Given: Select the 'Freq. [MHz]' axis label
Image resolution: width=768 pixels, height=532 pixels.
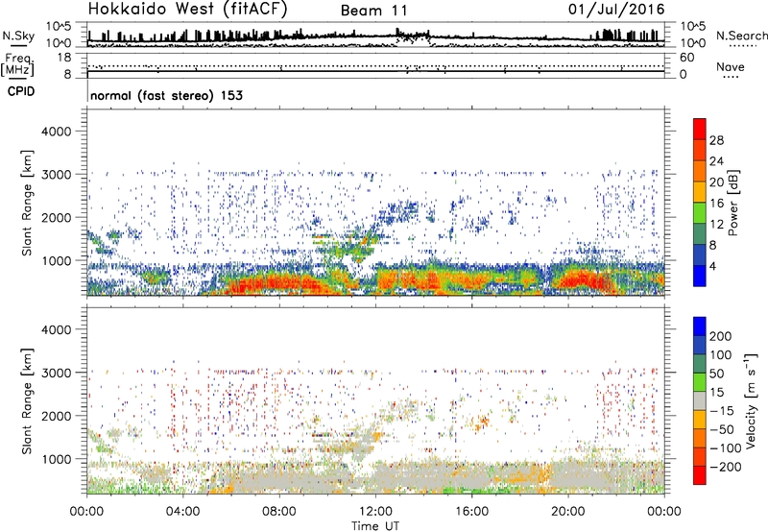Looking at the screenshot, I should click(17, 65).
